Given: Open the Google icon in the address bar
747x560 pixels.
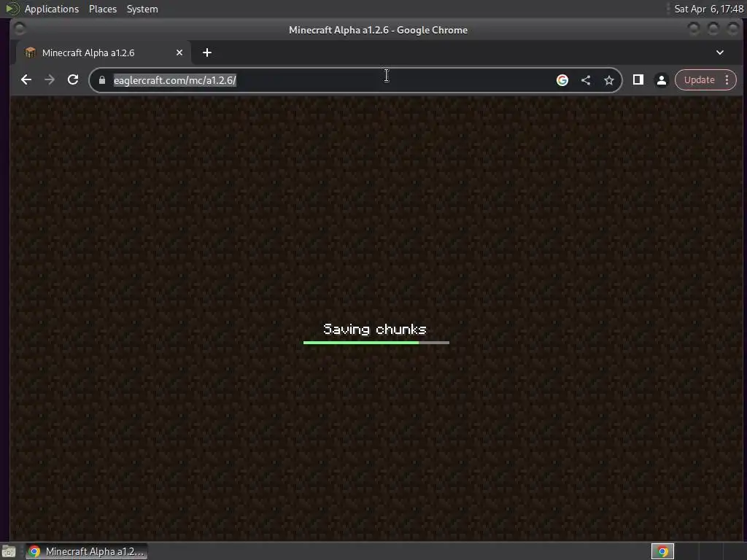Looking at the screenshot, I should 562,80.
